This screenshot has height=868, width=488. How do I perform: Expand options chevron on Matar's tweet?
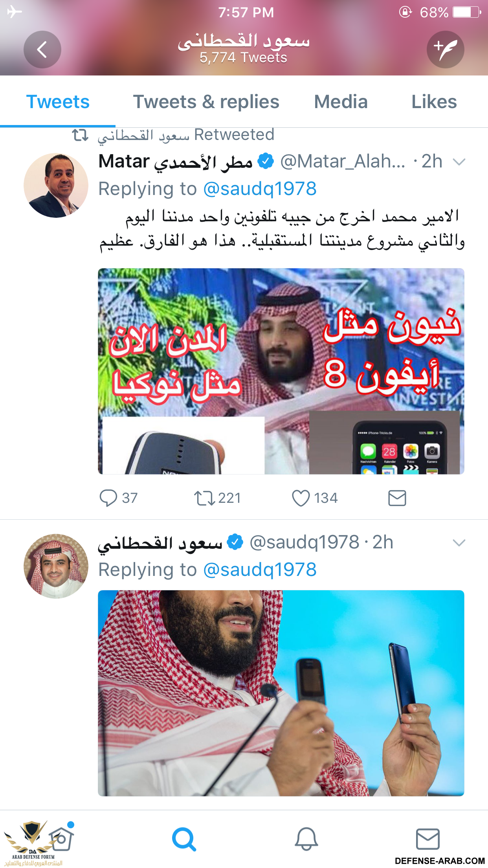(x=459, y=162)
